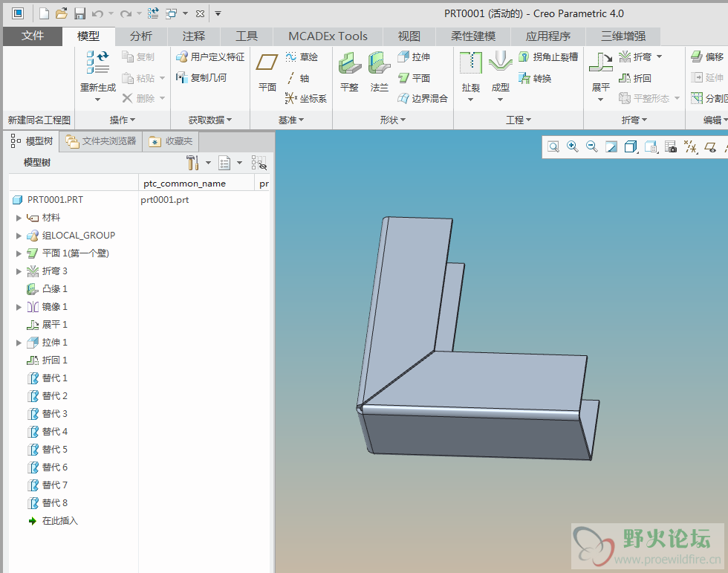Select the Sketch (草绘) tool
This screenshot has width=728, height=573.
point(302,56)
